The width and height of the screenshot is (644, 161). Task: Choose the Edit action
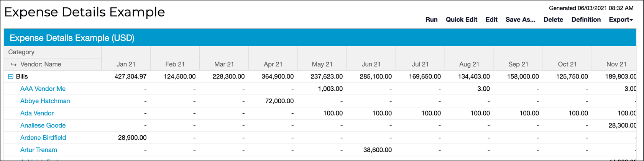tap(491, 20)
